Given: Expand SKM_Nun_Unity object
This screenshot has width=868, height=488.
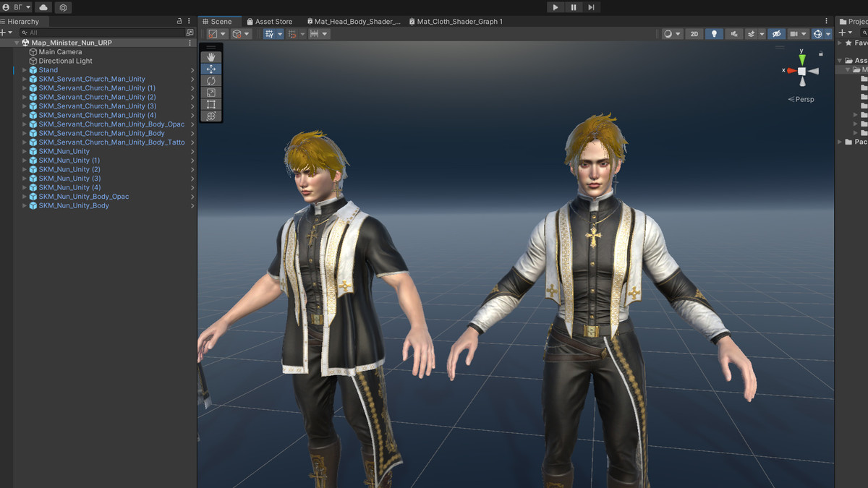Looking at the screenshot, I should 25,151.
